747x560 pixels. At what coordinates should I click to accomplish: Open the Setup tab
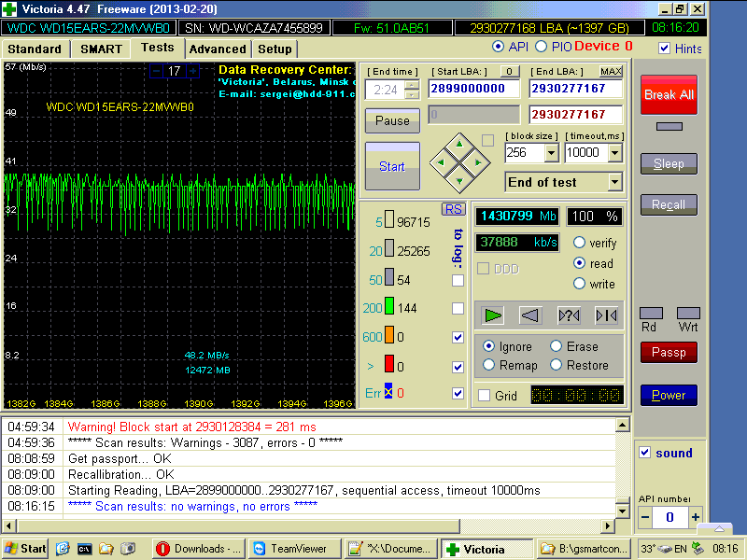275,49
